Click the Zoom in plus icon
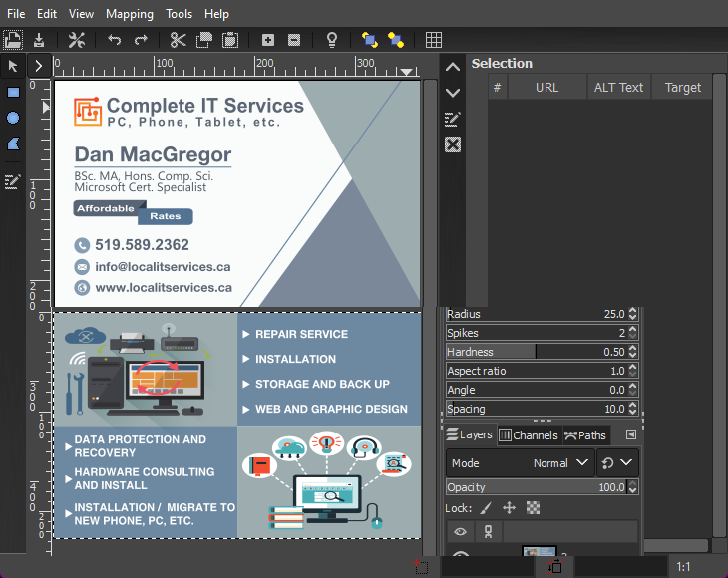 [x=268, y=40]
